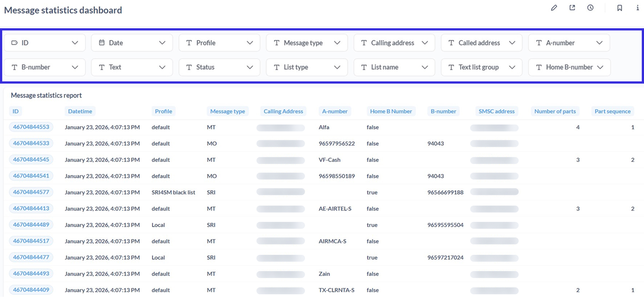Screen dimensions: 644x297
Task: Click the Profile column header
Action: [164, 111]
